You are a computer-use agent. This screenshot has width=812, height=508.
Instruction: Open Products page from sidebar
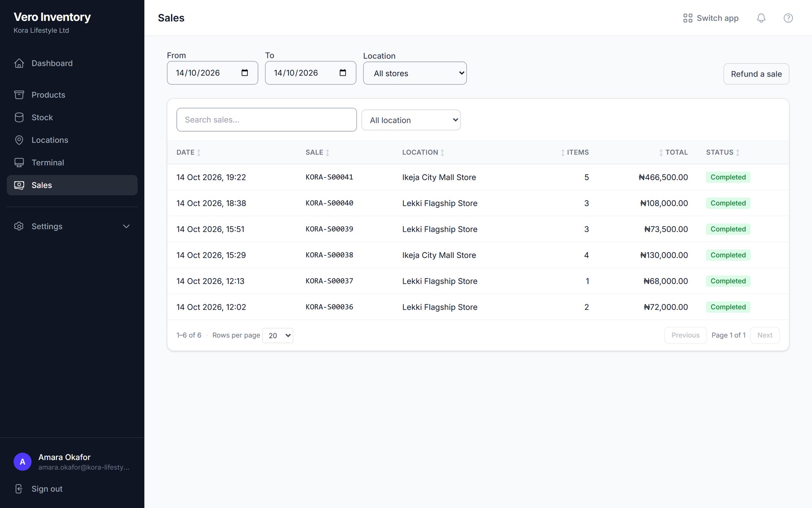tap(72, 95)
